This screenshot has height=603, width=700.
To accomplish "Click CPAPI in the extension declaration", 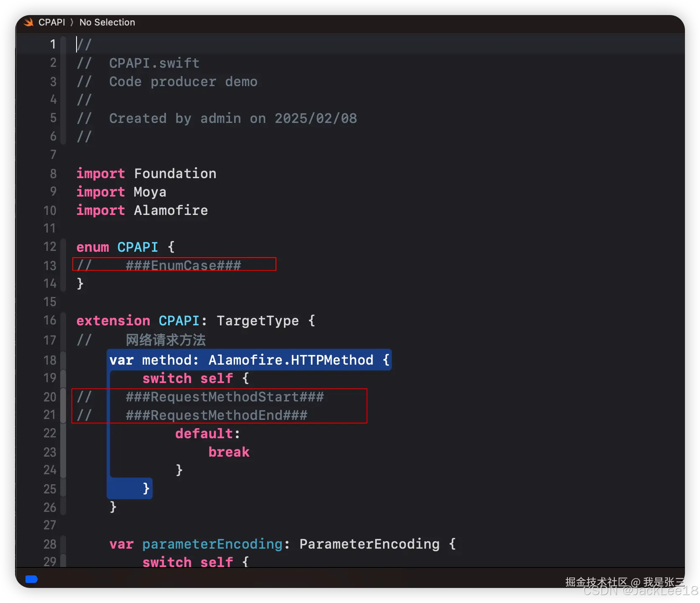I will pyautogui.click(x=179, y=321).
